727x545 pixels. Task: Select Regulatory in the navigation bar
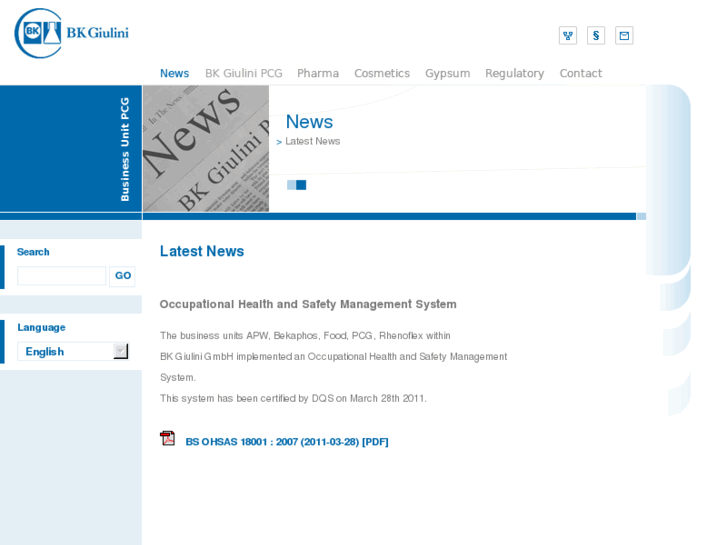pyautogui.click(x=514, y=73)
